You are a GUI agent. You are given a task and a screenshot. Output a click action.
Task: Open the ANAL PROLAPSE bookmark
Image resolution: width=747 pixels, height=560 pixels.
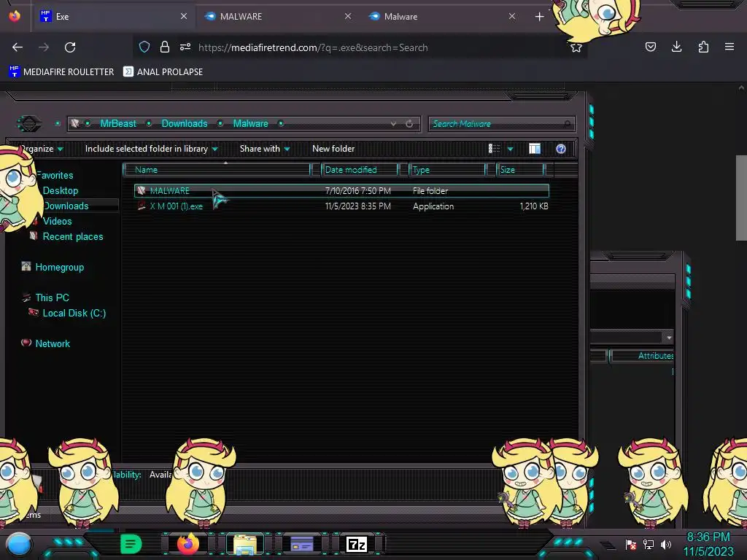tap(163, 72)
